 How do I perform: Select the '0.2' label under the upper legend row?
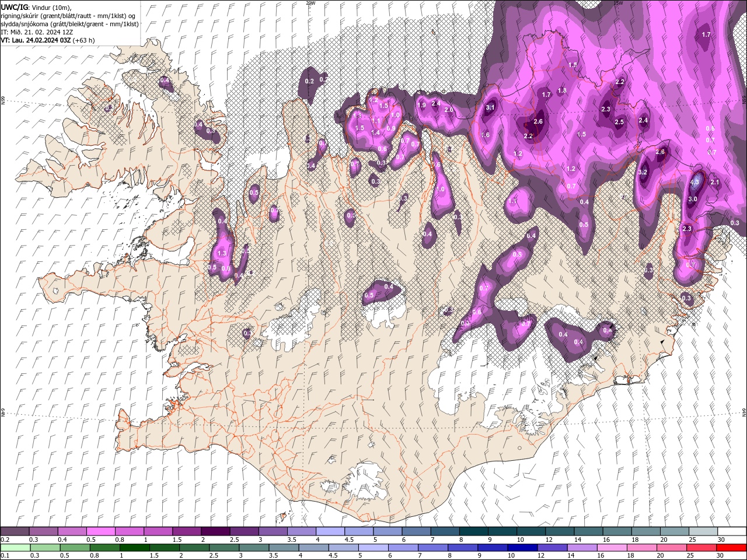[5, 540]
